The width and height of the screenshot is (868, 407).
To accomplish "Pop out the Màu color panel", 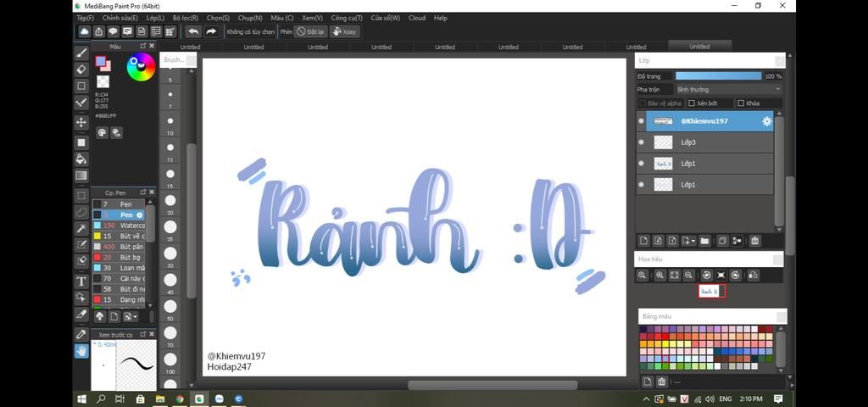I will coord(142,46).
